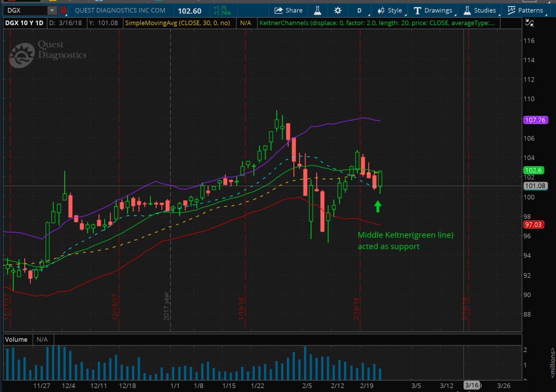
Task: Click the DGX symbol input field
Action: point(25,10)
